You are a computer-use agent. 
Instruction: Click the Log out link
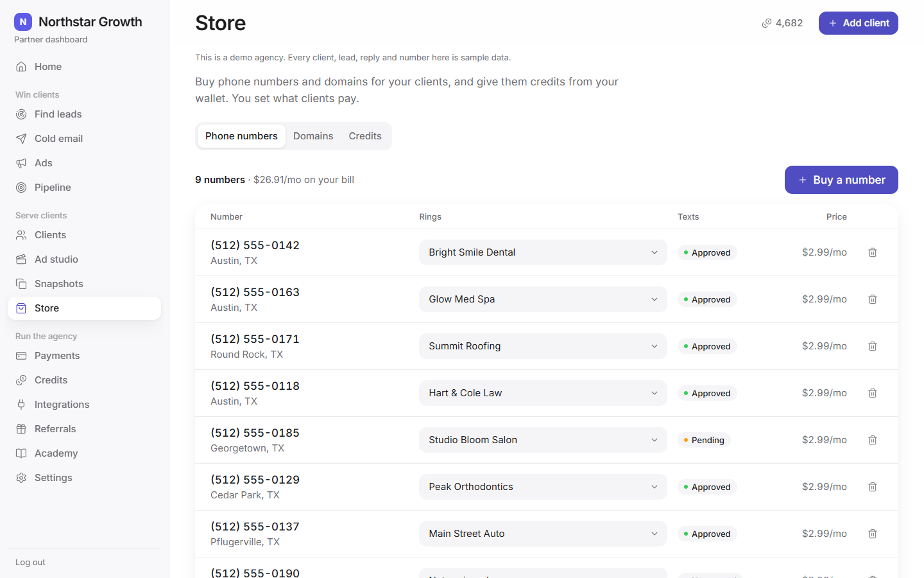(x=30, y=563)
